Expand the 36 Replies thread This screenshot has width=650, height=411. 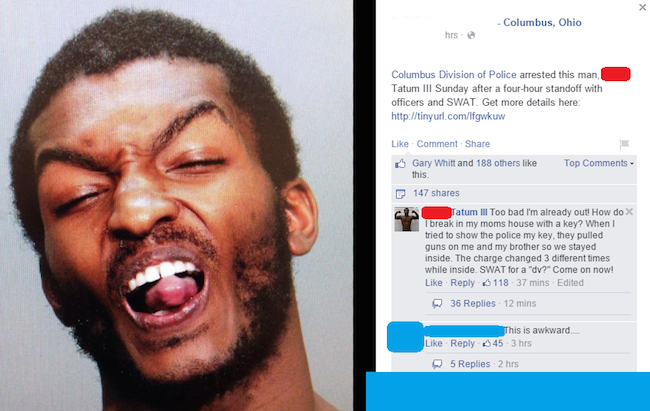pos(473,304)
